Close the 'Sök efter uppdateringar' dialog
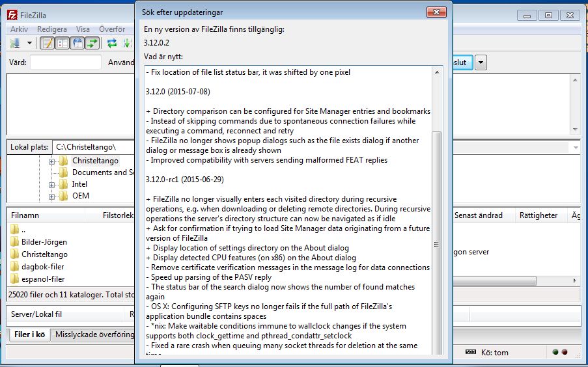Screen dimensions: 588x367 (436, 12)
